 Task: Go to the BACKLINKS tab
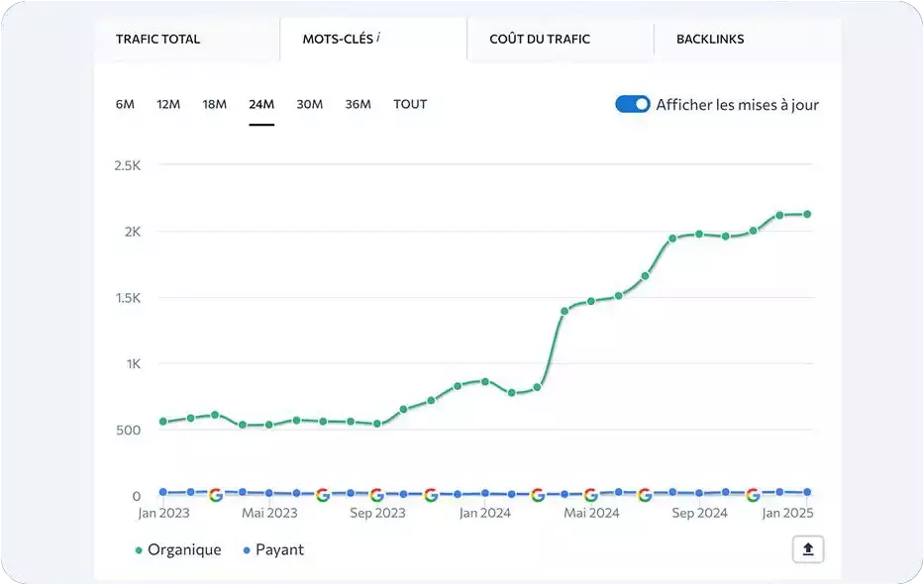710,40
